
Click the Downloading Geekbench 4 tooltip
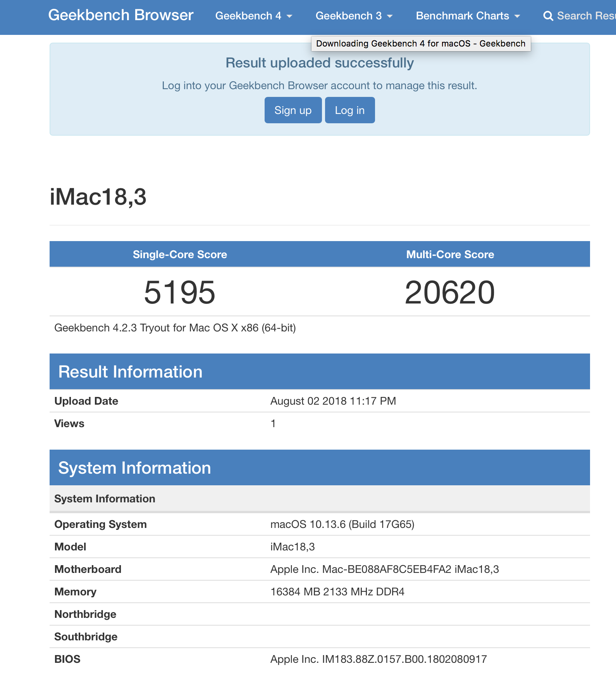pyautogui.click(x=420, y=43)
